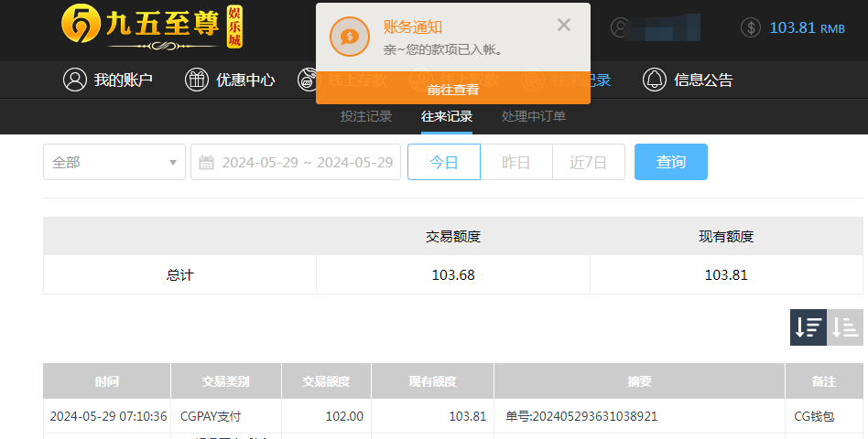
Task: Expand the 全部 transaction type dropdown
Action: click(x=114, y=162)
